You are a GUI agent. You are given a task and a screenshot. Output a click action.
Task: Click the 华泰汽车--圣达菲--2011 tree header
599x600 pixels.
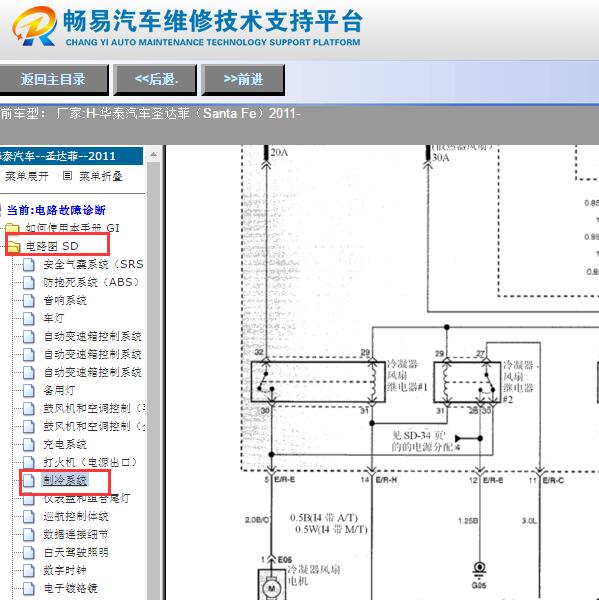click(71, 156)
